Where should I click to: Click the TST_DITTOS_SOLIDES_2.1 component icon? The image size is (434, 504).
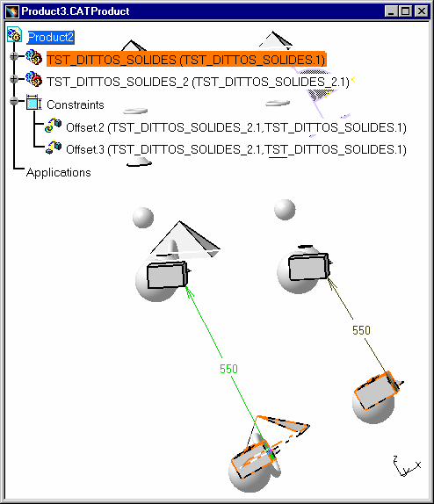pyautogui.click(x=34, y=79)
